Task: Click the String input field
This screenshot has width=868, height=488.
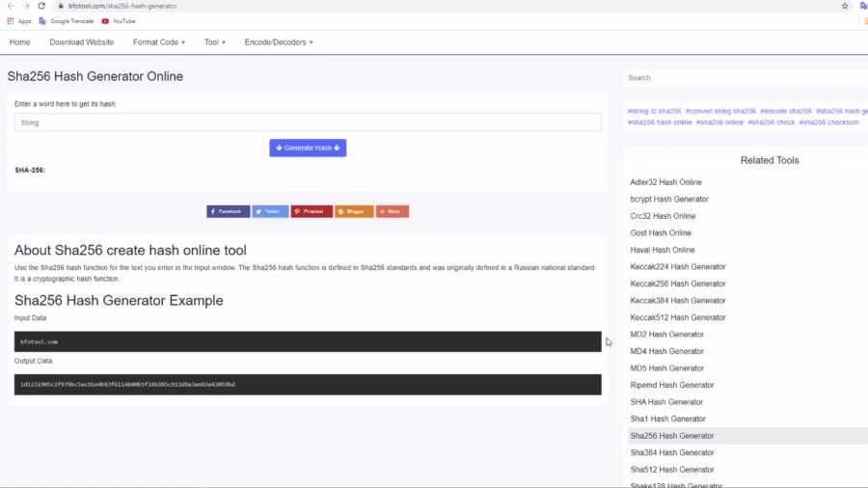Action: pos(308,122)
